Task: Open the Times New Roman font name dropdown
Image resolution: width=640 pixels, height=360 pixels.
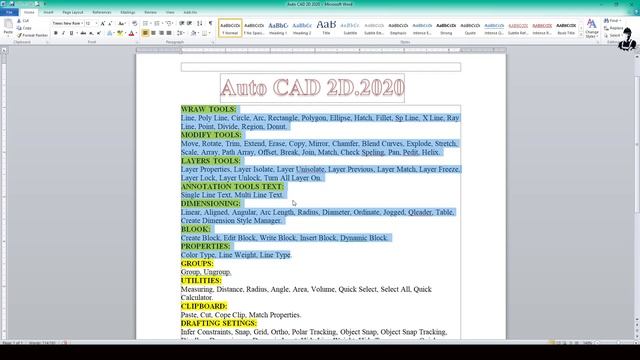Action: [82, 24]
